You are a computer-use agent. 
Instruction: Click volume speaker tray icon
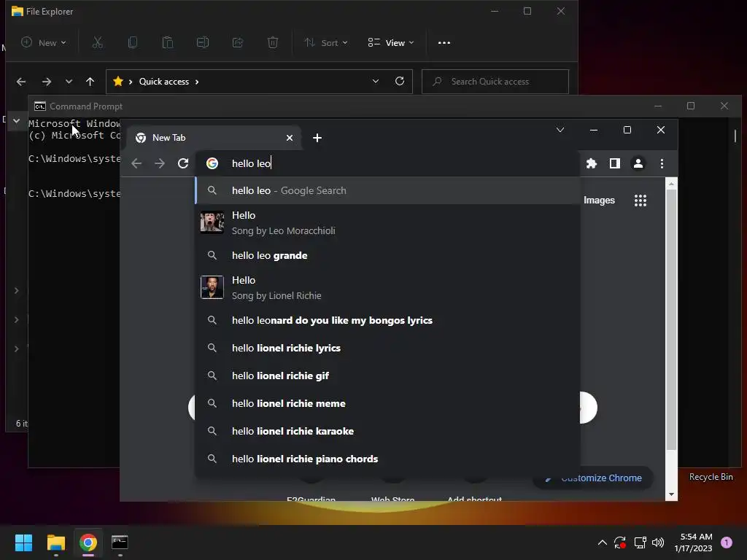(x=658, y=542)
